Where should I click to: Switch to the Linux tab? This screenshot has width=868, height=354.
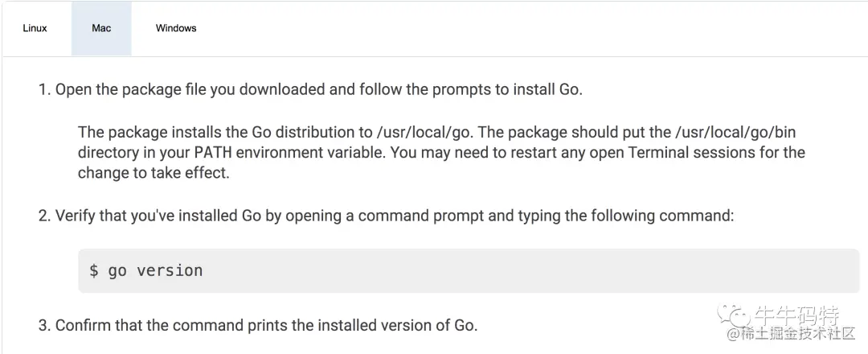click(35, 28)
